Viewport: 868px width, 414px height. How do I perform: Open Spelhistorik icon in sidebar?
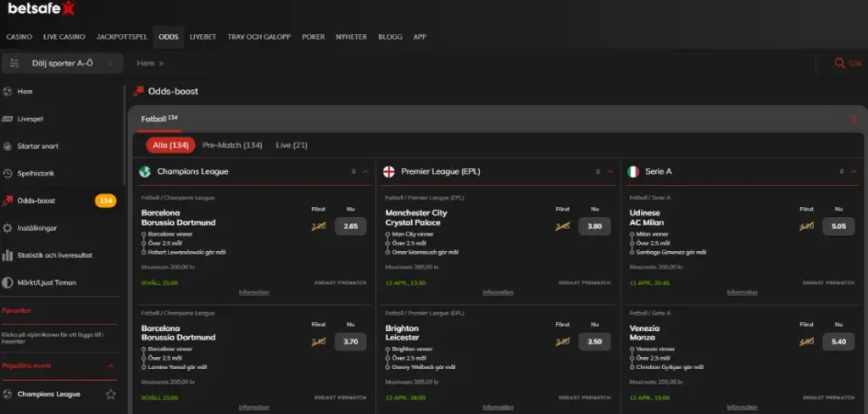pos(8,173)
